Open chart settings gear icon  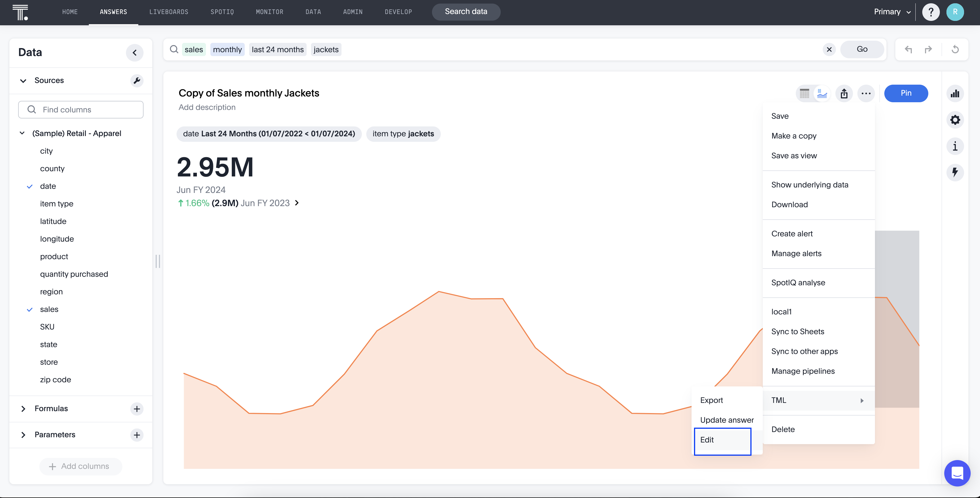coord(954,120)
